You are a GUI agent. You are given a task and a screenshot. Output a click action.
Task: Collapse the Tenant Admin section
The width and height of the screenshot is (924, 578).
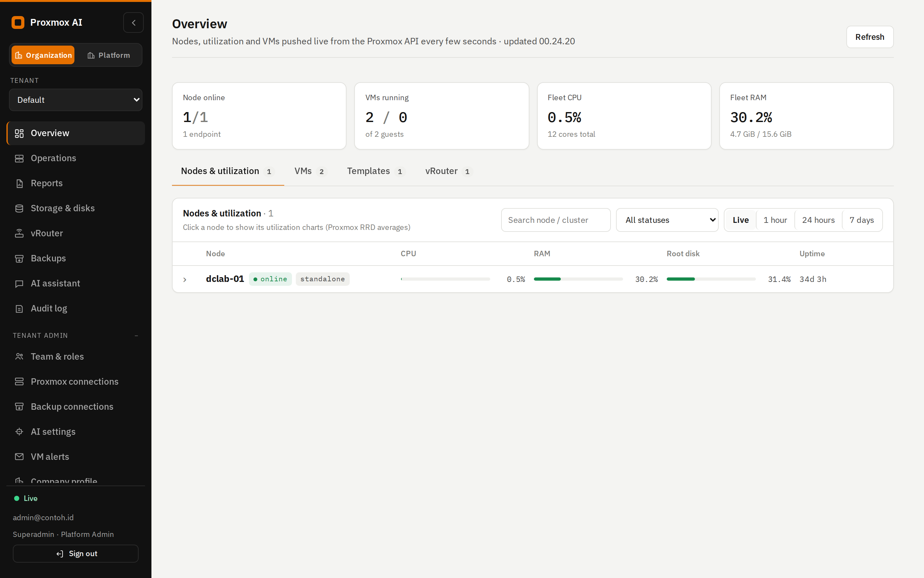(136, 335)
